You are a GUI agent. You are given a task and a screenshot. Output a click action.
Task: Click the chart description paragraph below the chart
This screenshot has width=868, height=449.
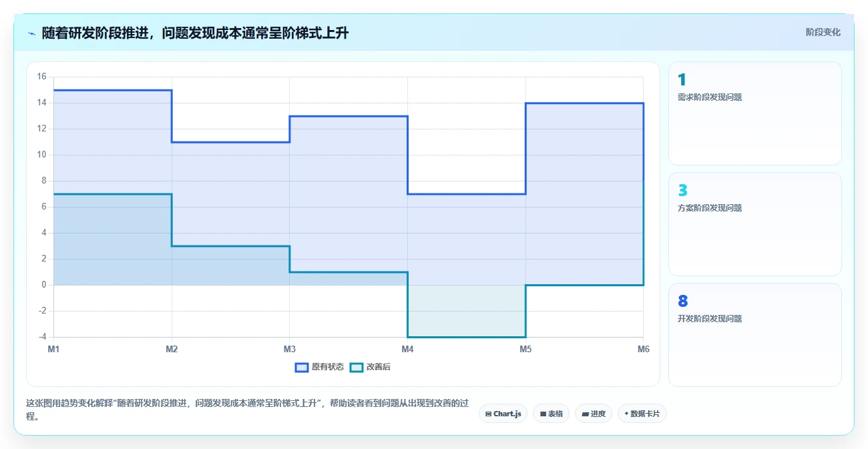coord(247,410)
